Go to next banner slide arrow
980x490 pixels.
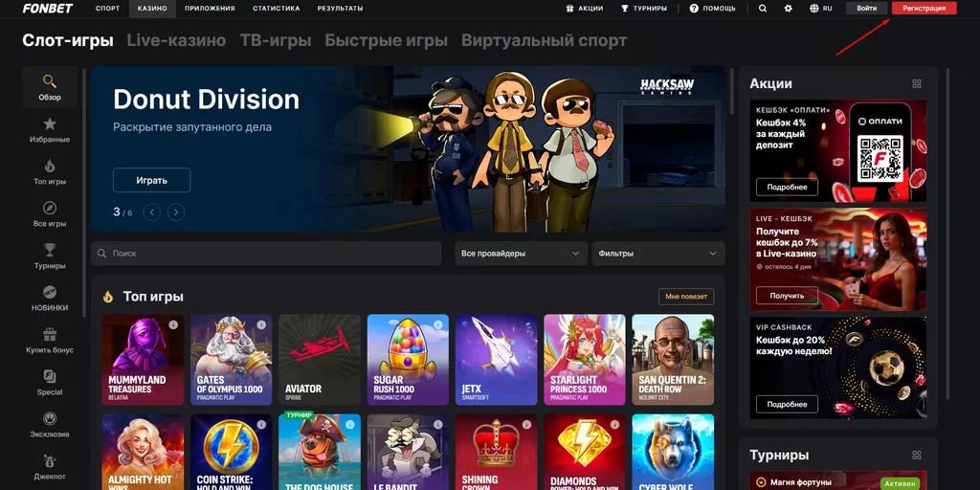coord(176,212)
